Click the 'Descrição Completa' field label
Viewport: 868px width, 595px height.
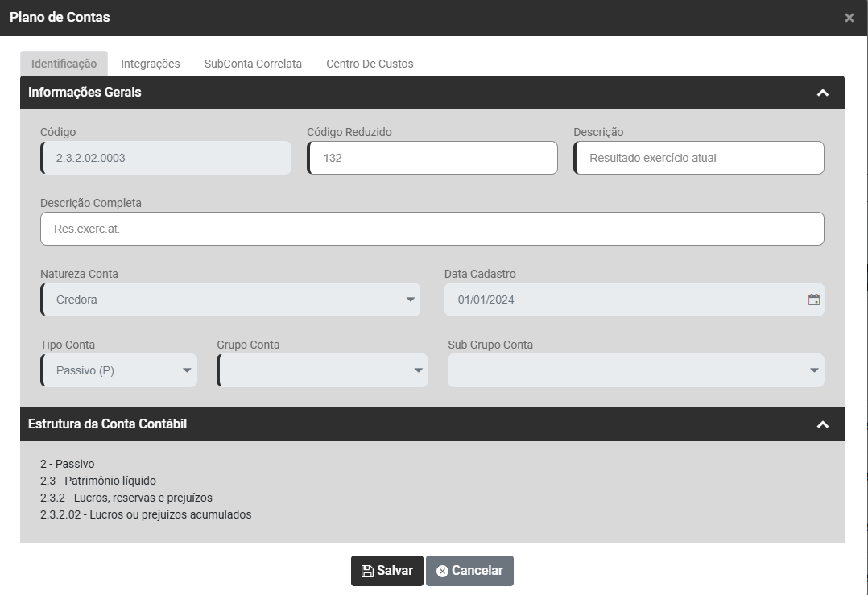pyautogui.click(x=91, y=203)
